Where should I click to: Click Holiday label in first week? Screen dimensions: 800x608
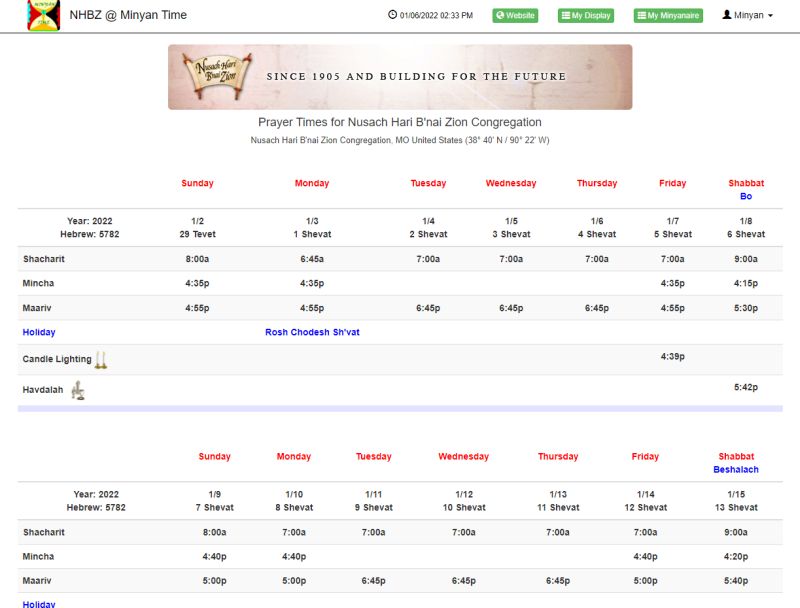click(x=39, y=332)
